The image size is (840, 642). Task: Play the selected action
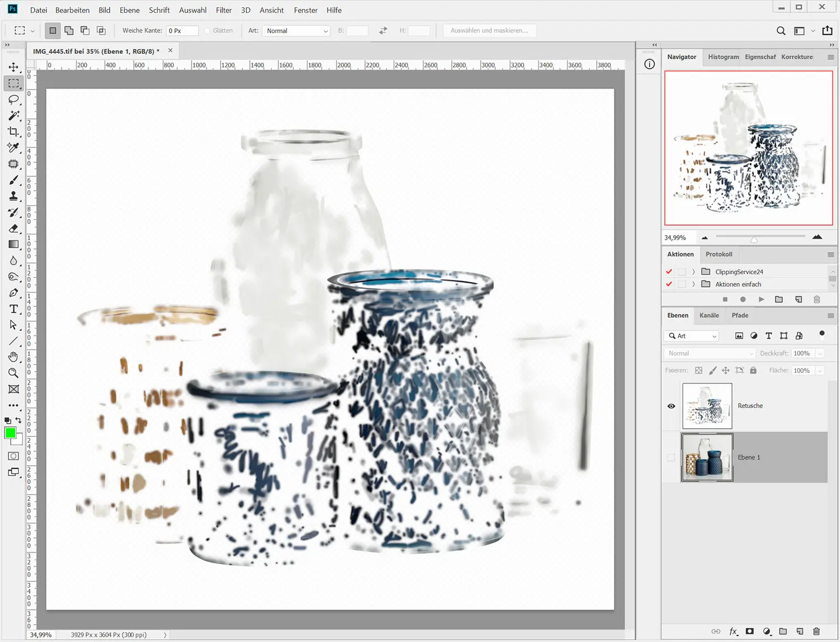tap(761, 299)
